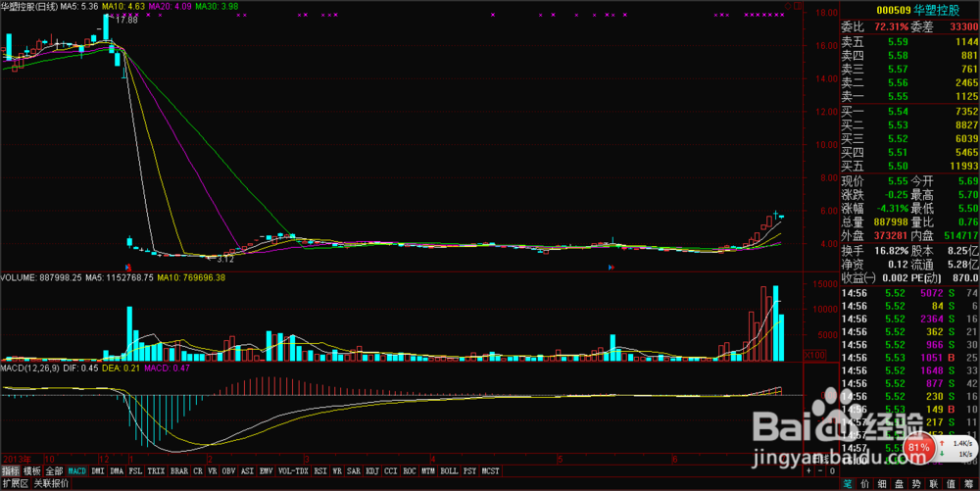Screen dimensions: 980x491
Task: Switch to the ROC indicator tab
Action: point(410,471)
